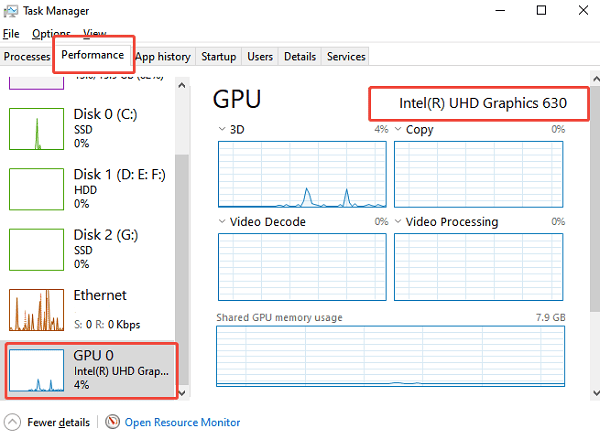
Task: Minimize the Task Manager window
Action: 500,10
